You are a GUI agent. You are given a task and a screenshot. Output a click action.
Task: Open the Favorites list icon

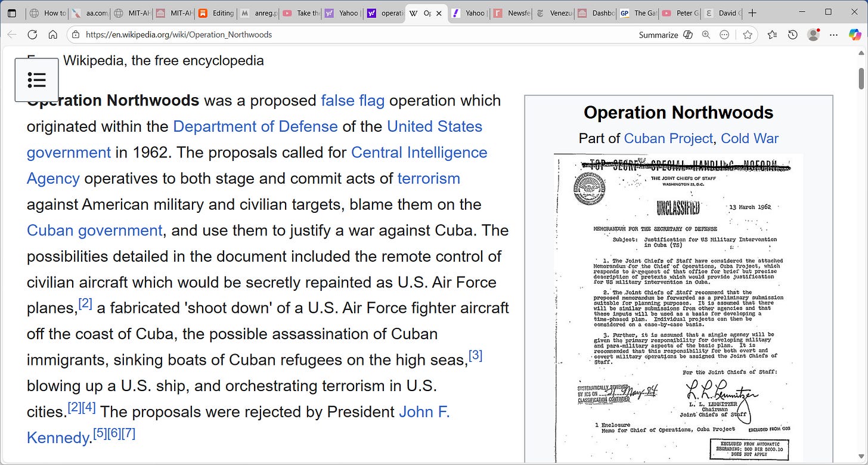pos(772,35)
